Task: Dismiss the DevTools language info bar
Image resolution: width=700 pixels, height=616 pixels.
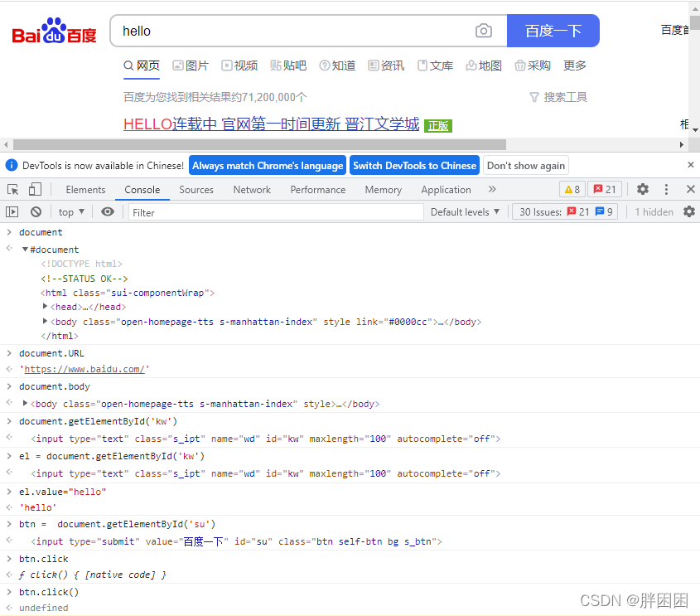Action: tap(691, 165)
